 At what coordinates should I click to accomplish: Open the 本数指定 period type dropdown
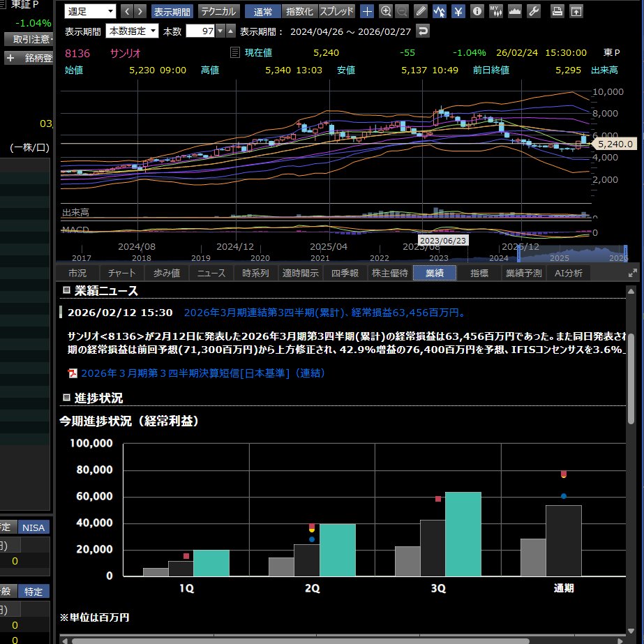[132, 31]
